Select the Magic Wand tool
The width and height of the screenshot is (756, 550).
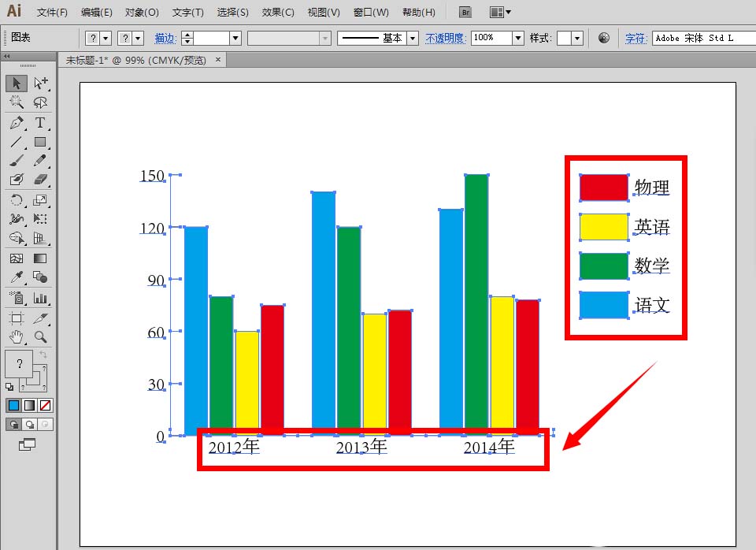[x=17, y=102]
